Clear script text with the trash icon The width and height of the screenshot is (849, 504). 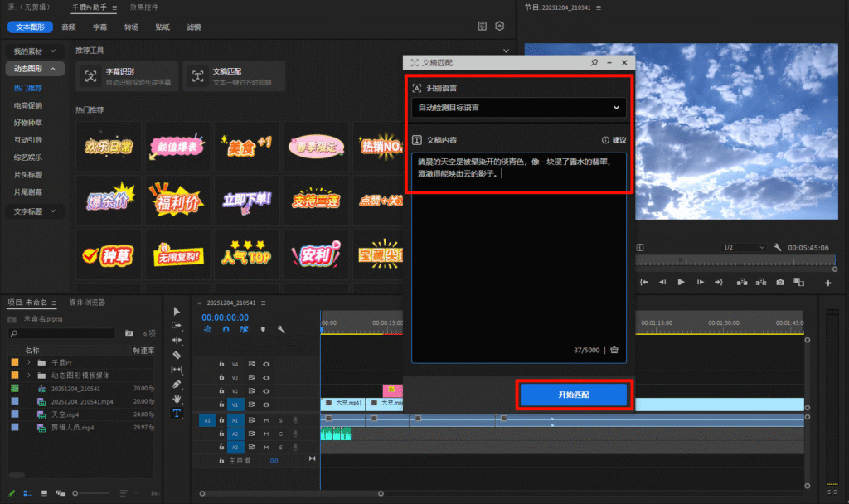(614, 350)
